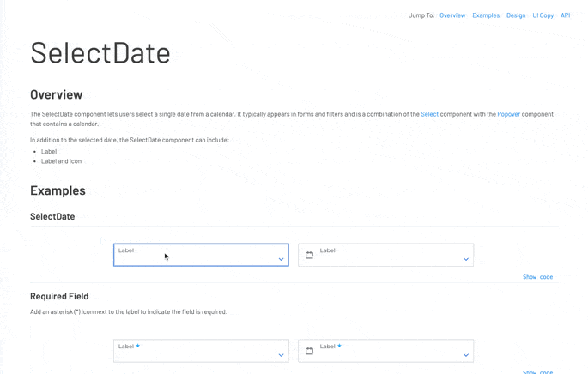Click the 'Label' bullet item in Overview
The width and height of the screenshot is (588, 374).
tap(49, 151)
